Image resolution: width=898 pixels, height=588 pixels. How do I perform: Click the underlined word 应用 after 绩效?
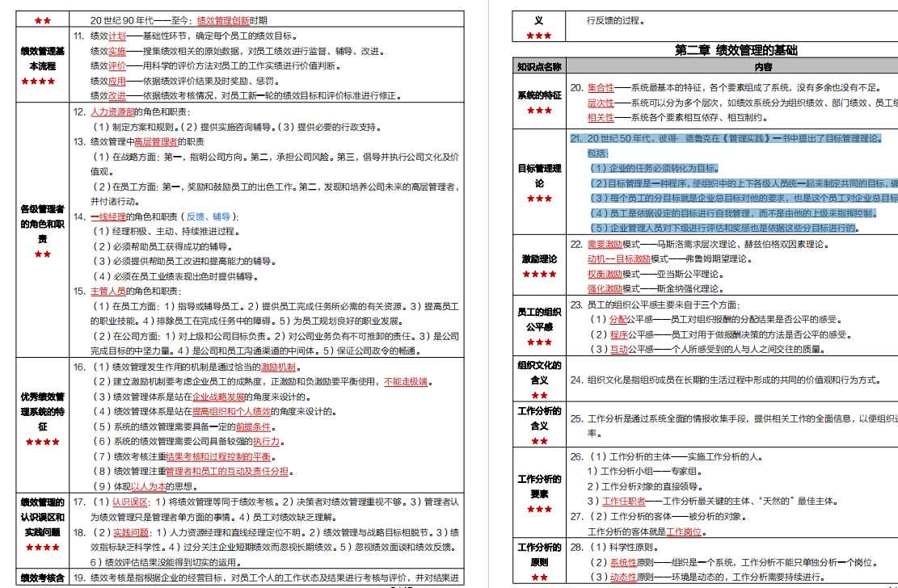(x=117, y=82)
